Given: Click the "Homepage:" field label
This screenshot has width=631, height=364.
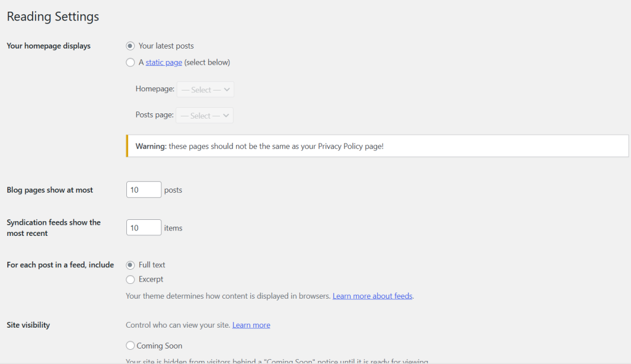Looking at the screenshot, I should pos(155,89).
